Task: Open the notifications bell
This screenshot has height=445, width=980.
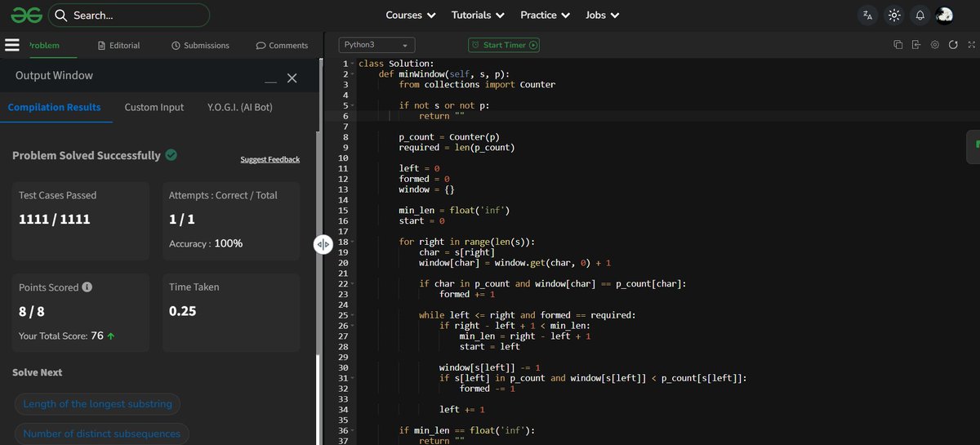Action: [920, 15]
